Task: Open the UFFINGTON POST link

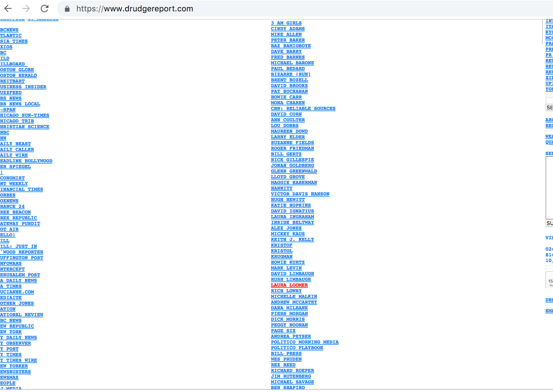Action: [22, 258]
